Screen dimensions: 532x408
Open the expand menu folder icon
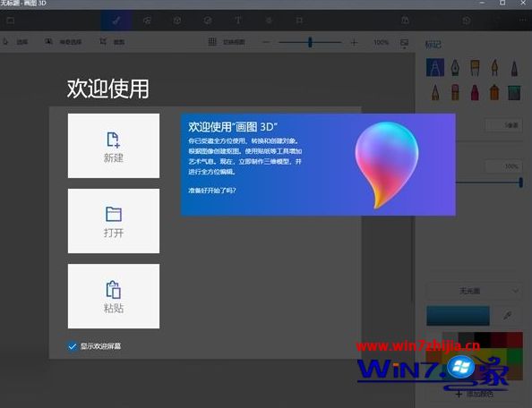pyautogui.click(x=11, y=21)
